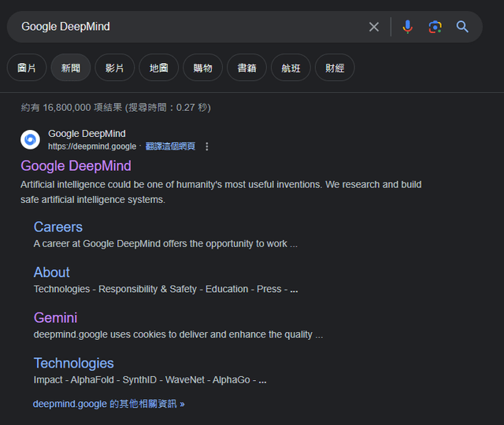This screenshot has width=504, height=425.
Task: Switch to the 圖片 (Images) tab
Action: coord(27,68)
